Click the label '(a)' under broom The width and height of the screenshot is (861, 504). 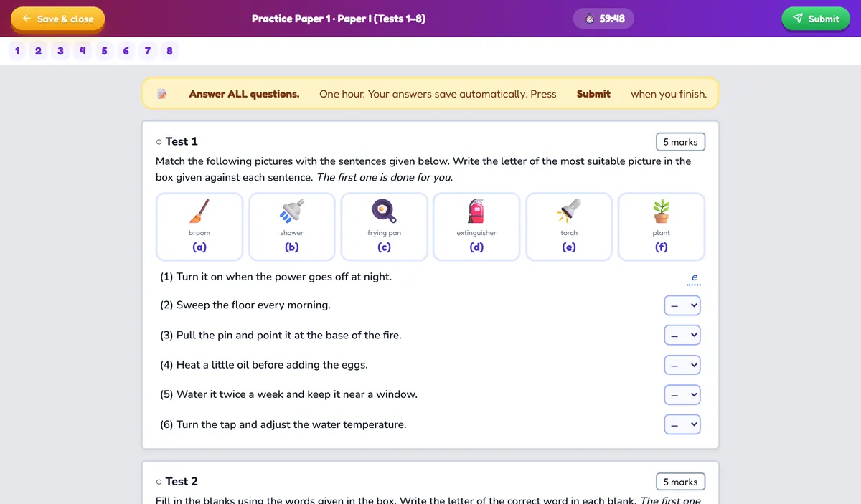[199, 247]
